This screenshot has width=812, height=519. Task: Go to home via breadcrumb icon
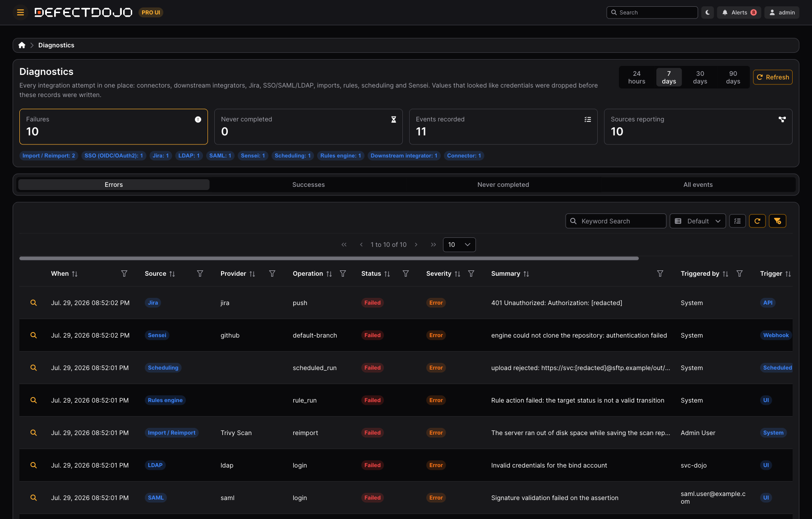coord(22,45)
